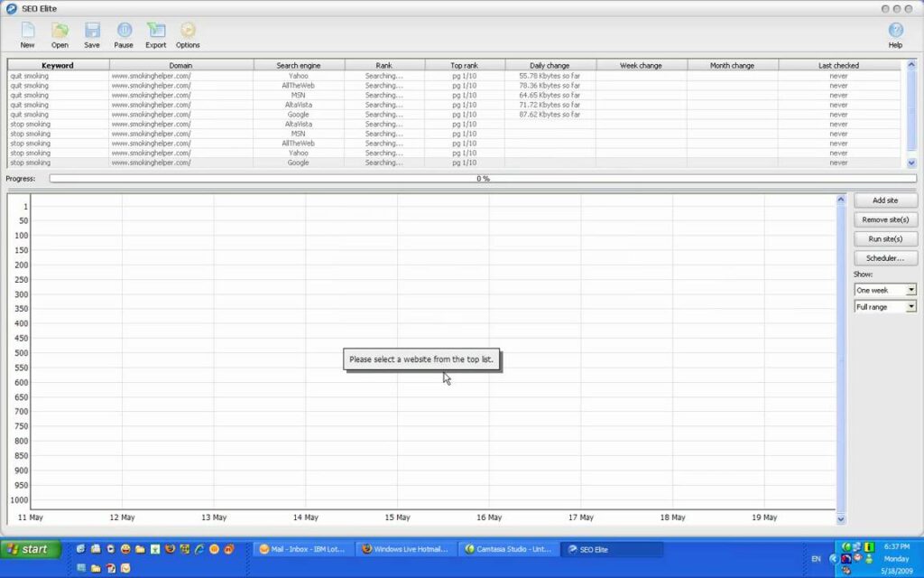The height and width of the screenshot is (578, 924).
Task: Click the Windows start button
Action: click(x=31, y=549)
